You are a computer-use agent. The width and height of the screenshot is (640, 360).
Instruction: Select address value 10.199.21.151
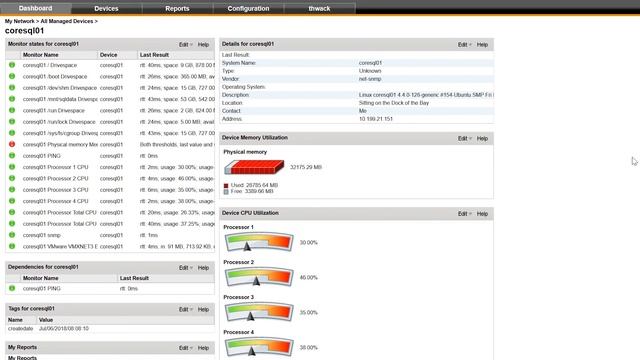[x=376, y=119]
